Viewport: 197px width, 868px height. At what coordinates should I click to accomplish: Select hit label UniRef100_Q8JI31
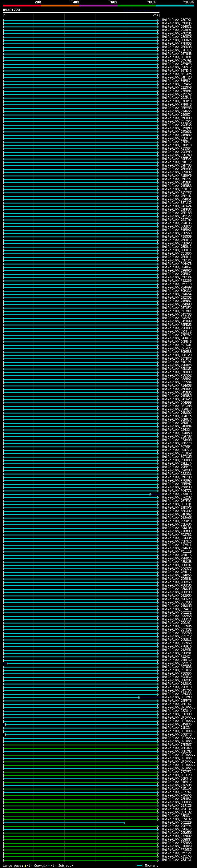[x=176, y=860]
